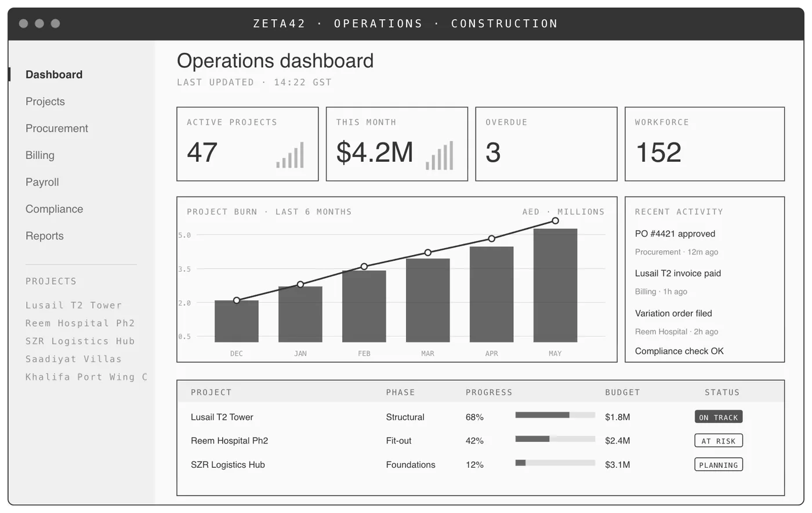Screen dimensions: 812x513
Task: Click the Reem Hospital Ph2 42% progress bar
Action: [555, 439]
